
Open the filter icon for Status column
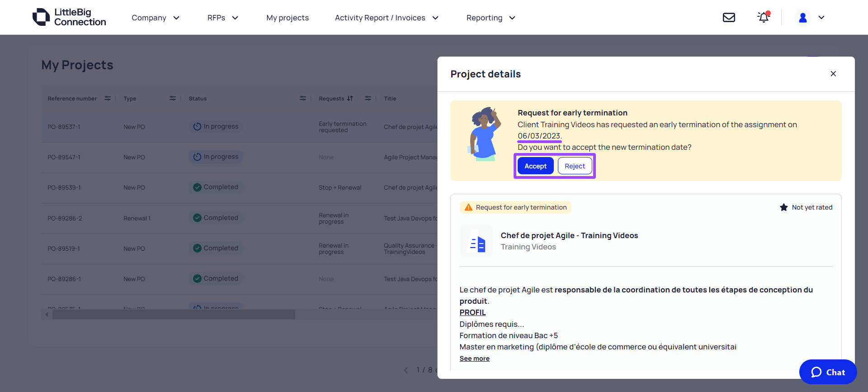point(303,98)
